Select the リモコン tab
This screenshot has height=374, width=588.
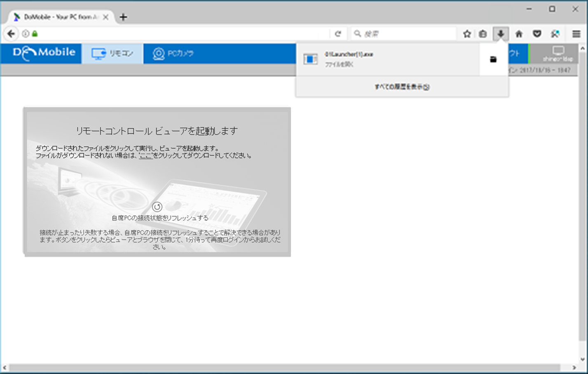point(112,53)
